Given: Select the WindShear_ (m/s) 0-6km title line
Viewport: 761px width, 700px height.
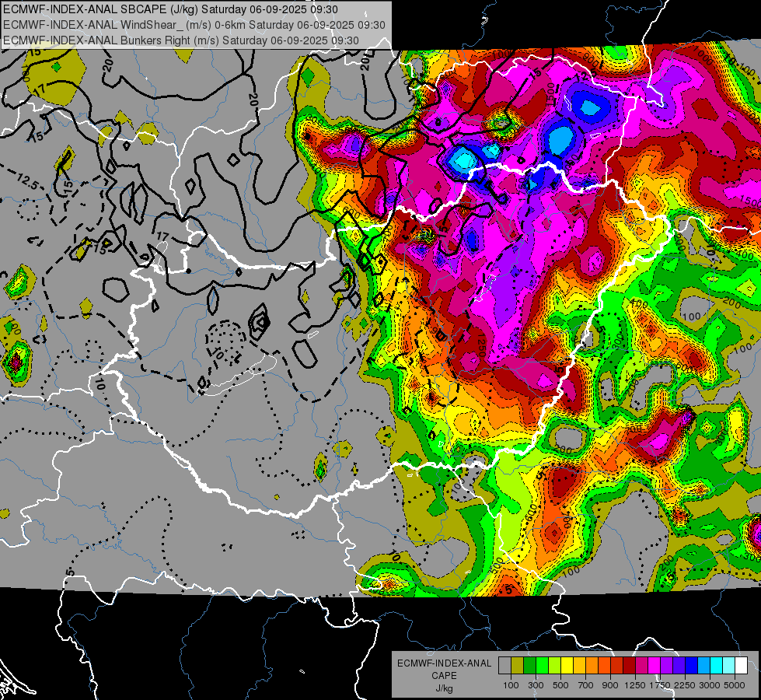Looking at the screenshot, I should pos(194,25).
